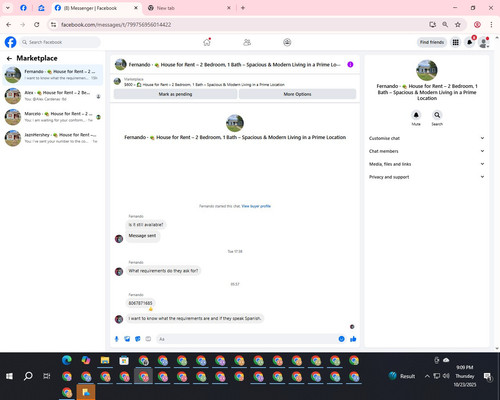500x400 pixels.
Task: Open tab search dropdown arrow
Action: tap(8, 8)
